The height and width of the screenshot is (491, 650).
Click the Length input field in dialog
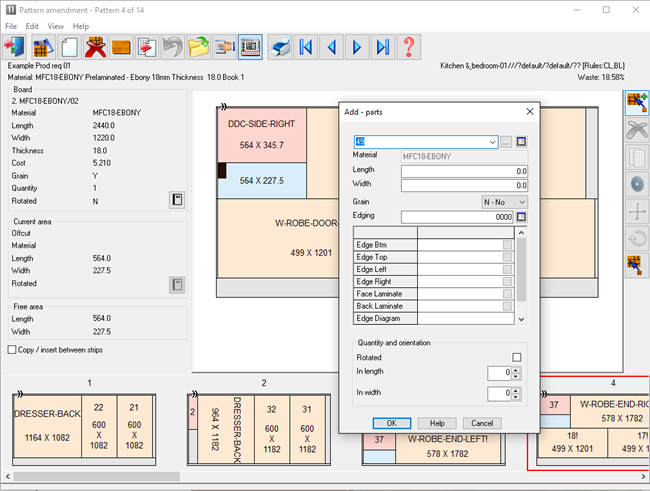point(464,171)
